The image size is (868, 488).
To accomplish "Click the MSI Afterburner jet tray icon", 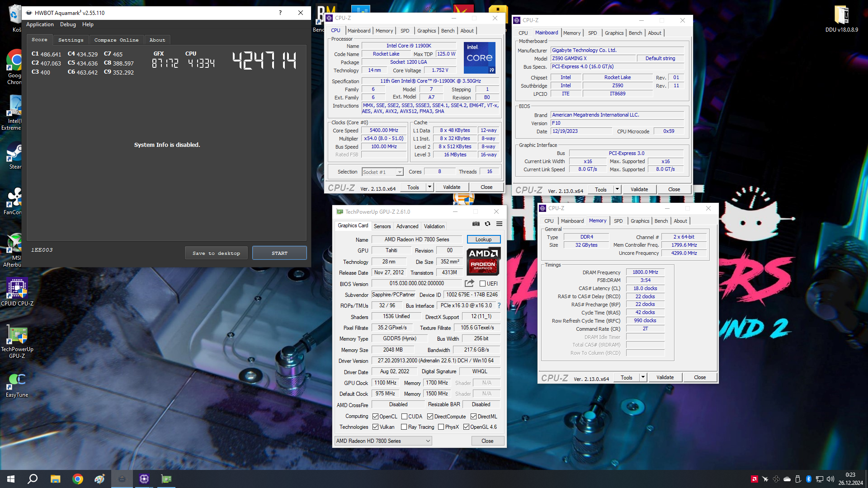I will coord(765,479).
